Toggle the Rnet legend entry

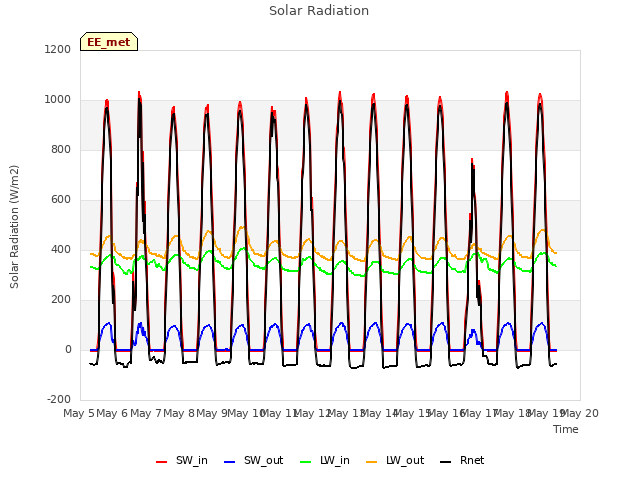462,461
